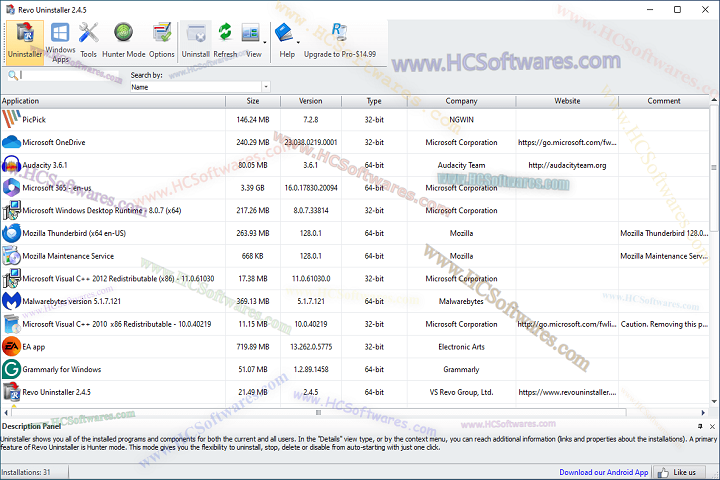Click Upgrade to Pro-$14.99
Viewport: 720px width, 480px height.
coord(340,42)
